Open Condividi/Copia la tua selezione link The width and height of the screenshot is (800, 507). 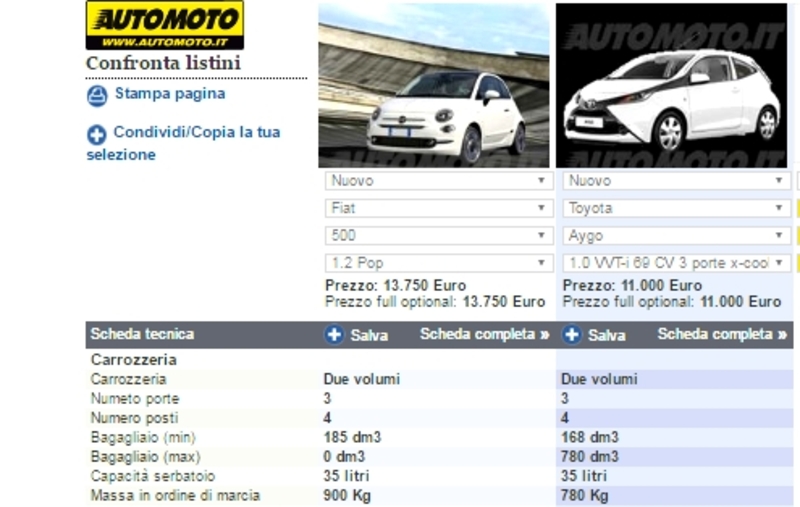[x=184, y=143]
